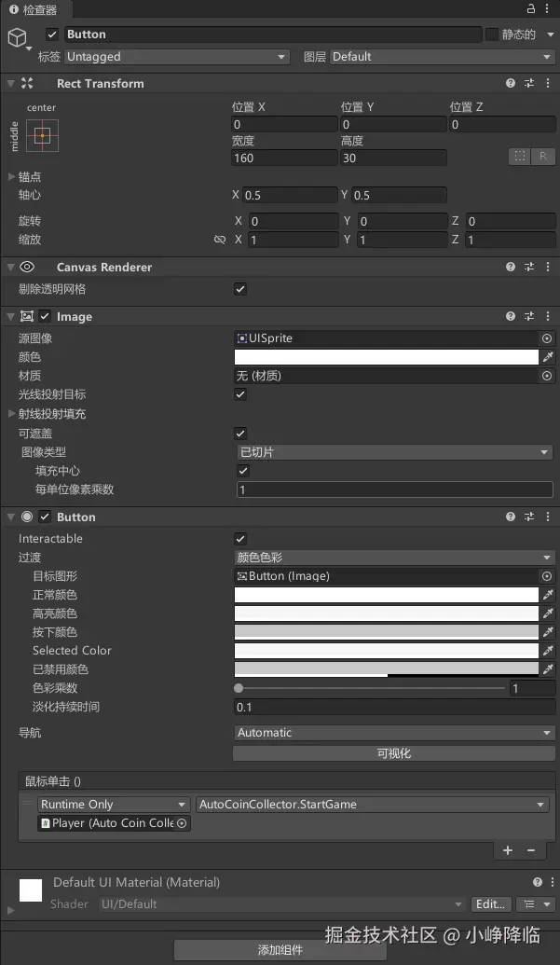Open the inspector tab's three-dot menu
This screenshot has height=965, width=560.
(548, 8)
